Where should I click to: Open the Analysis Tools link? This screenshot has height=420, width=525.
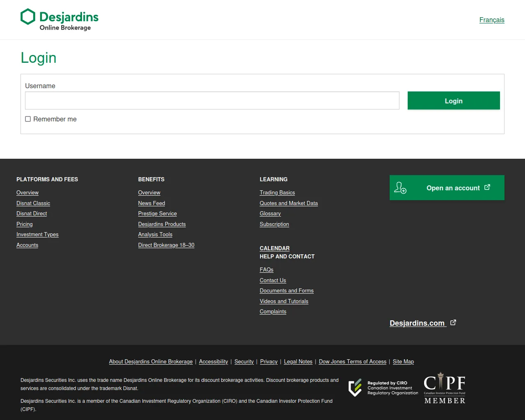pos(155,234)
